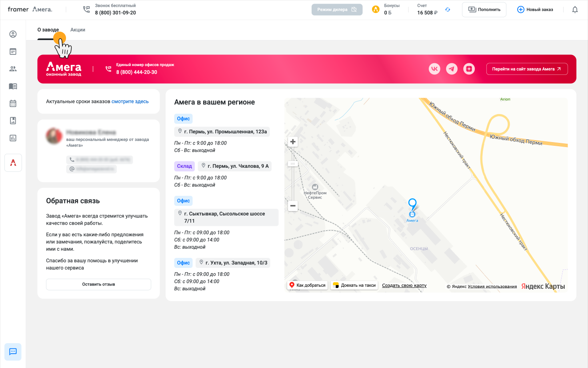
Task: Click Оставить отзыв button
Action: 98,284
